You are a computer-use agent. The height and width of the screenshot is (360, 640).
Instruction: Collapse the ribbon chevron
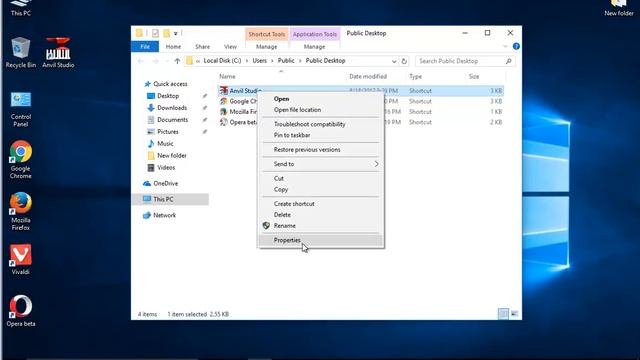pyautogui.click(x=505, y=47)
